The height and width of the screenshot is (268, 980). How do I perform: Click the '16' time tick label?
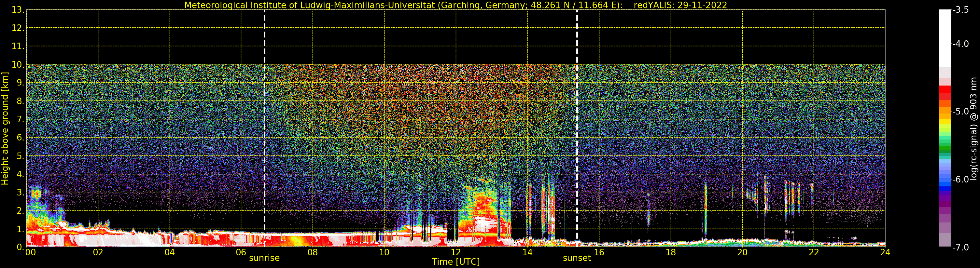[x=599, y=252]
